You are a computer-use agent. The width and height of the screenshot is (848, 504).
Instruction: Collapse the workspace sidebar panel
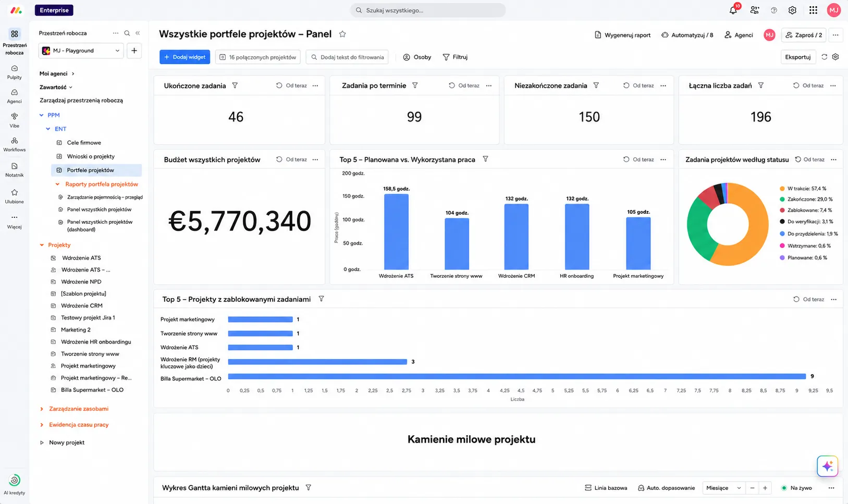138,33
